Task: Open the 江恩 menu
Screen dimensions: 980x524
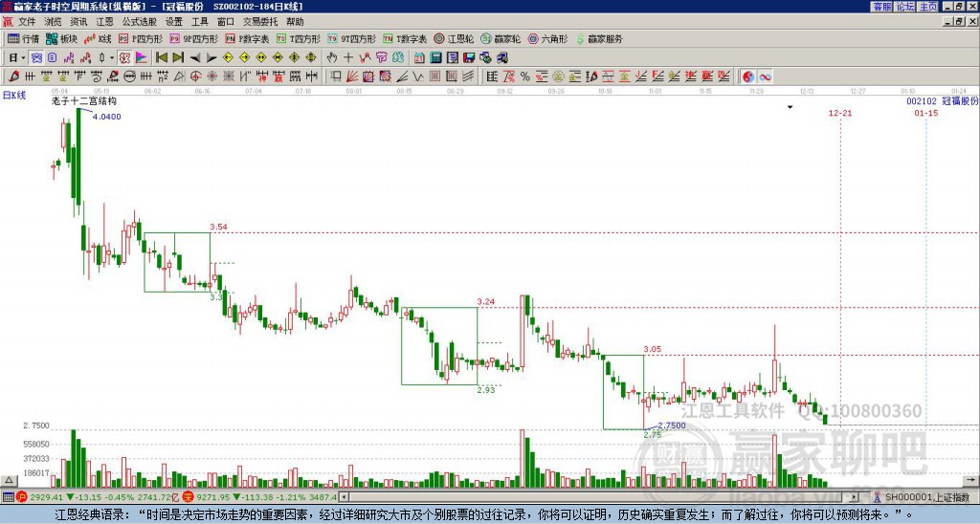Action: [x=105, y=22]
